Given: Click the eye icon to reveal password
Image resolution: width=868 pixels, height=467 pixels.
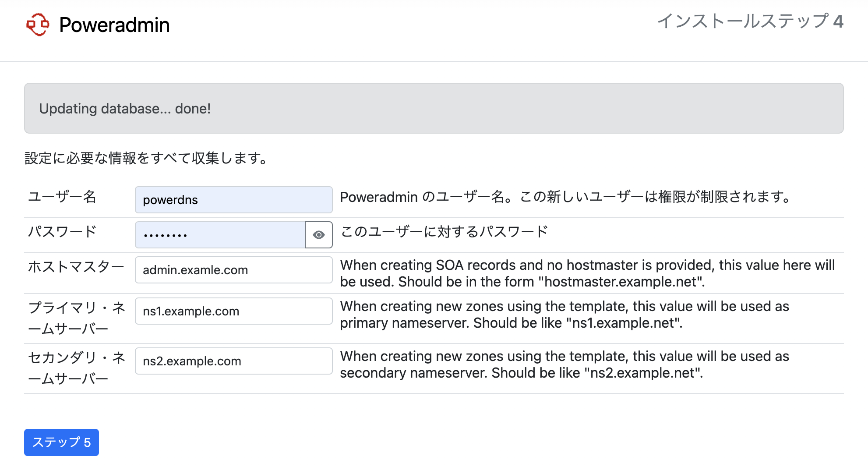Looking at the screenshot, I should [318, 235].
